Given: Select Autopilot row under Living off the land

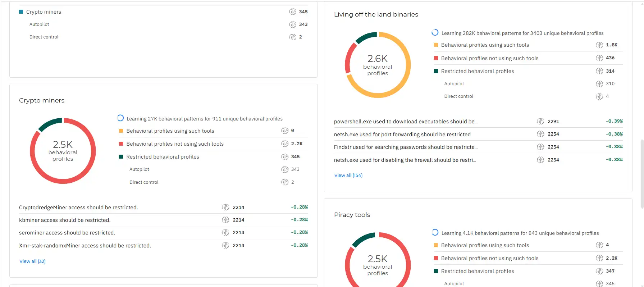Looking at the screenshot, I should [529, 83].
